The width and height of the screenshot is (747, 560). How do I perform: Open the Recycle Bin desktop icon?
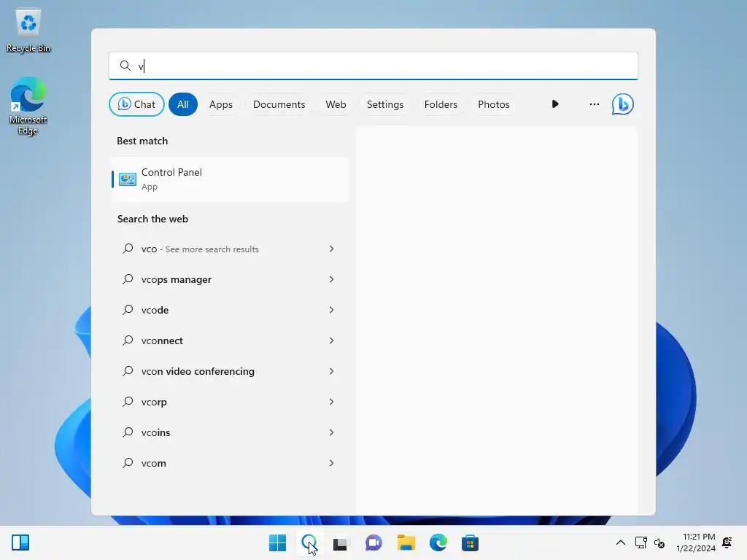(28, 31)
